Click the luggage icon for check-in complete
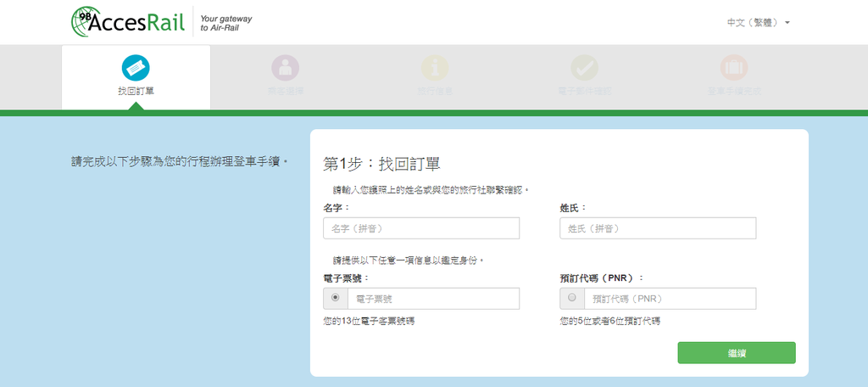Screen dimensions: 868x387 733,68
